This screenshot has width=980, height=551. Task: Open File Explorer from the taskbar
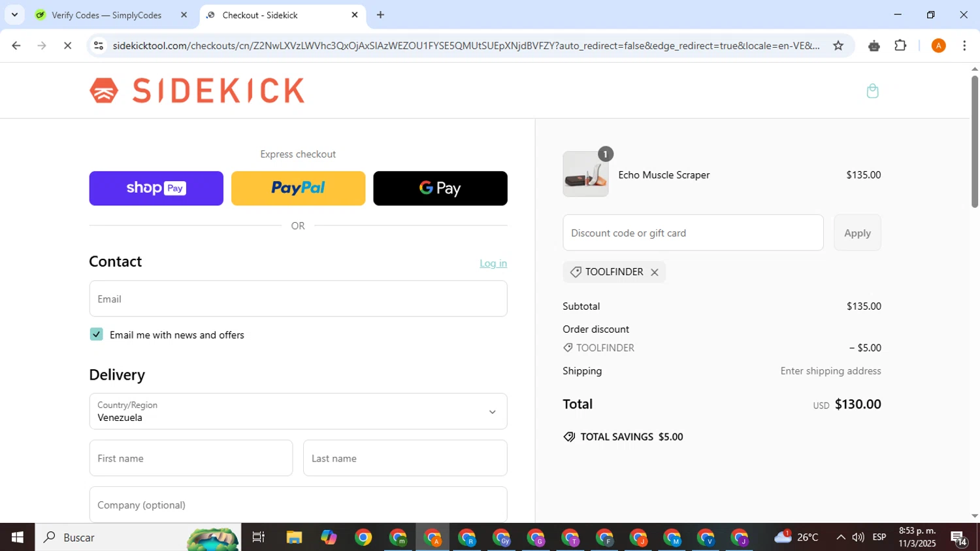coord(294,537)
